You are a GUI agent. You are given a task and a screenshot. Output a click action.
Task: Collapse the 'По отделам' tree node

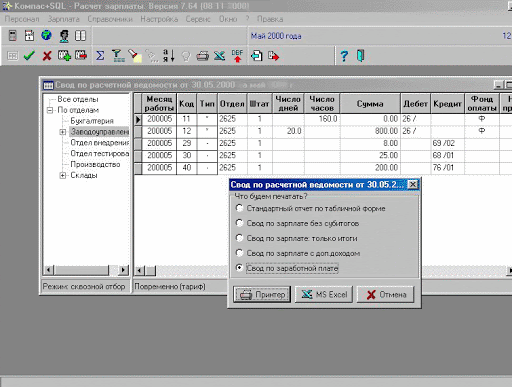[50, 110]
